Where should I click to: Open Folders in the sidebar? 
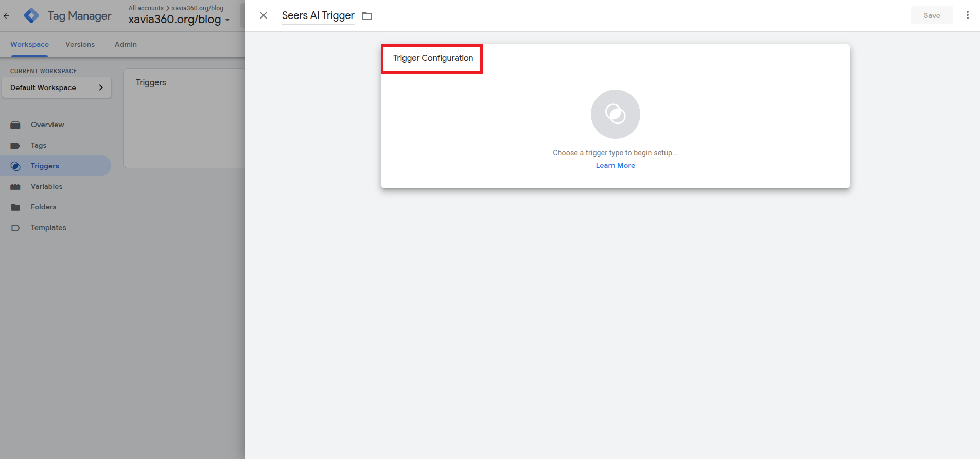(43, 207)
